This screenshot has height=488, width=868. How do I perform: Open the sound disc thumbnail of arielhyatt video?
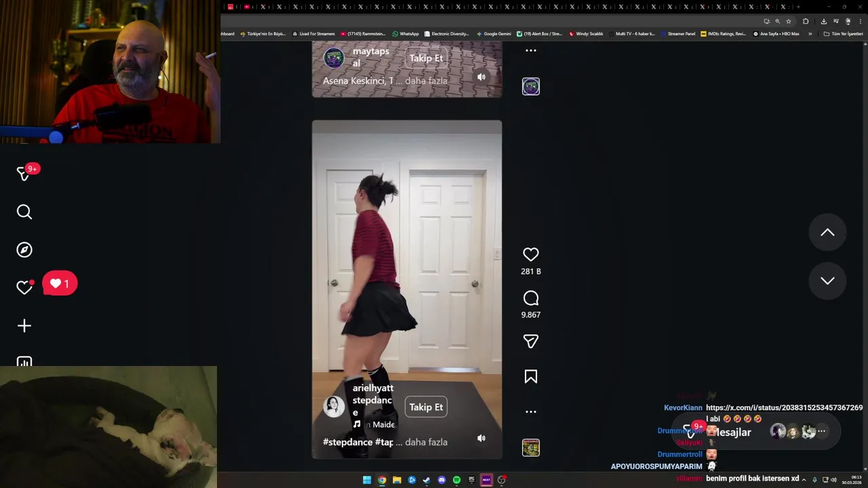click(531, 448)
